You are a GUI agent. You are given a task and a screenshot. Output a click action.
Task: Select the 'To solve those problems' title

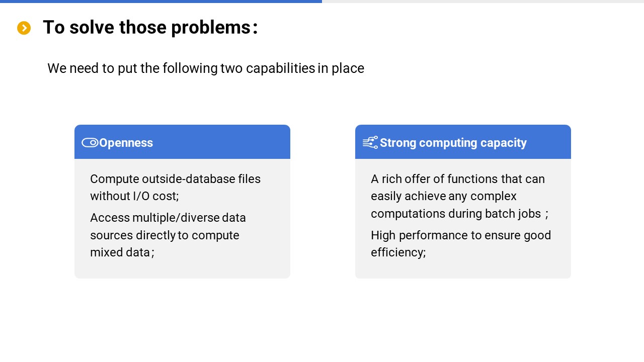click(150, 28)
